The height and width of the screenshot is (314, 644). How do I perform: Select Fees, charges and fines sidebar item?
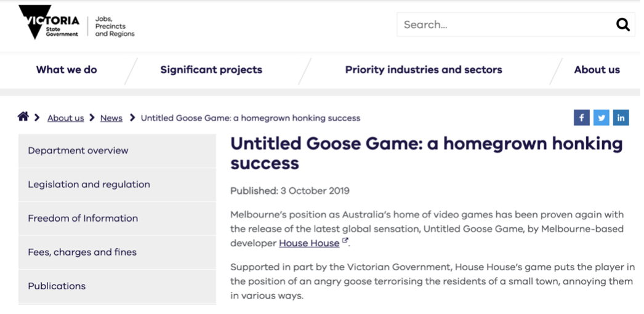pos(117,252)
